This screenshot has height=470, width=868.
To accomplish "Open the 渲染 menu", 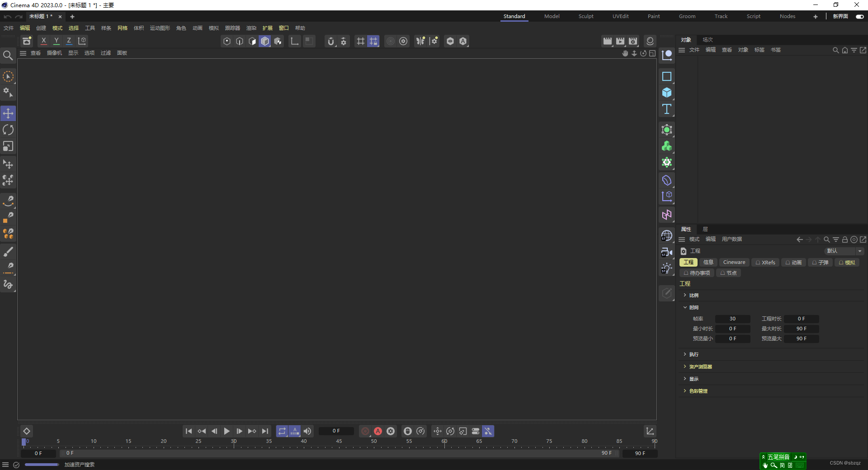I will [251, 28].
